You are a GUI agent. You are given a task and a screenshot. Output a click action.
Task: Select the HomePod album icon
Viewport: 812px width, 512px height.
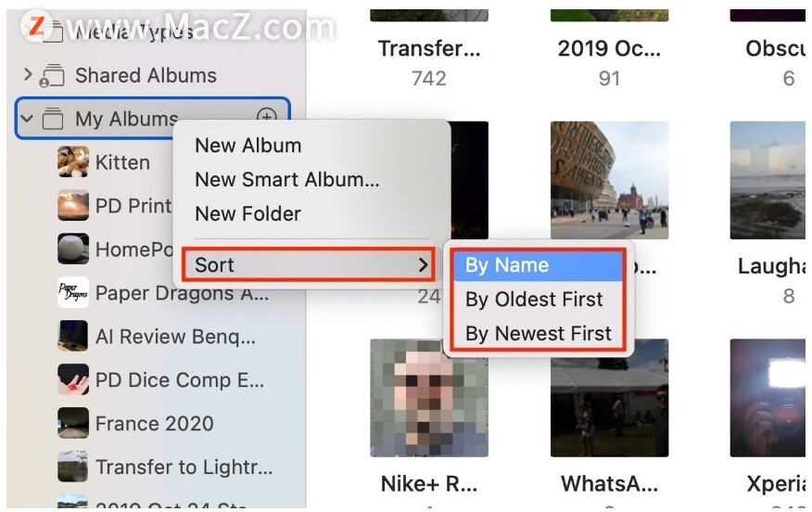[x=73, y=249]
